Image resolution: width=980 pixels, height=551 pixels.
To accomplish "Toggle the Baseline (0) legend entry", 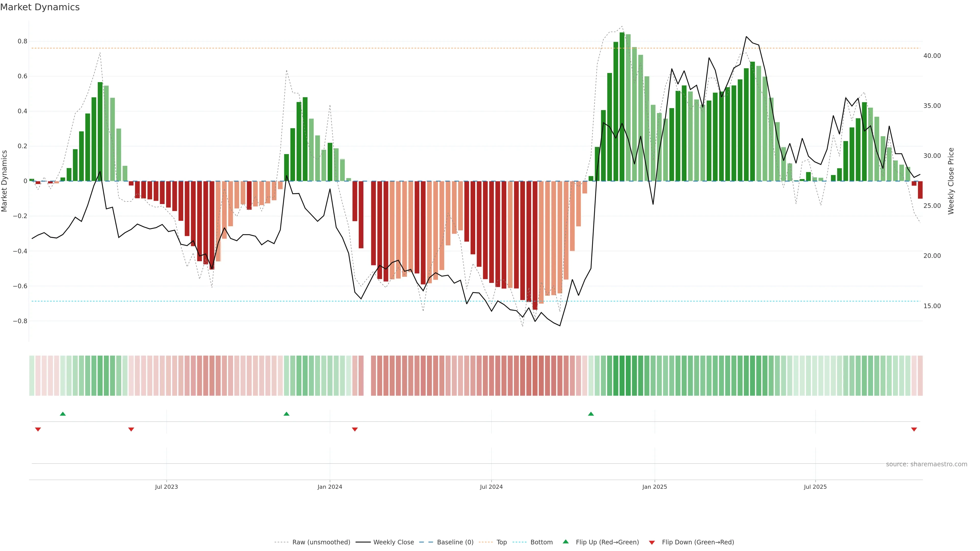I will [455, 542].
